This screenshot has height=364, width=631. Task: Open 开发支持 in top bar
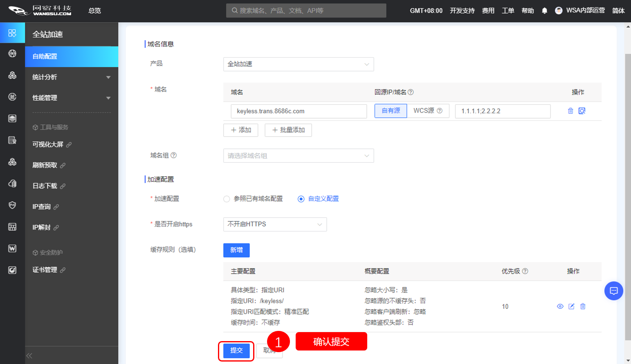(462, 11)
